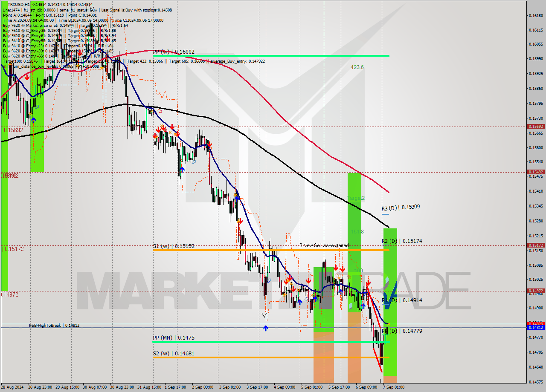Viewport: 546px width, 392px height.
Task: Click the 0.15860 value on price axis
Action: pos(535,89)
